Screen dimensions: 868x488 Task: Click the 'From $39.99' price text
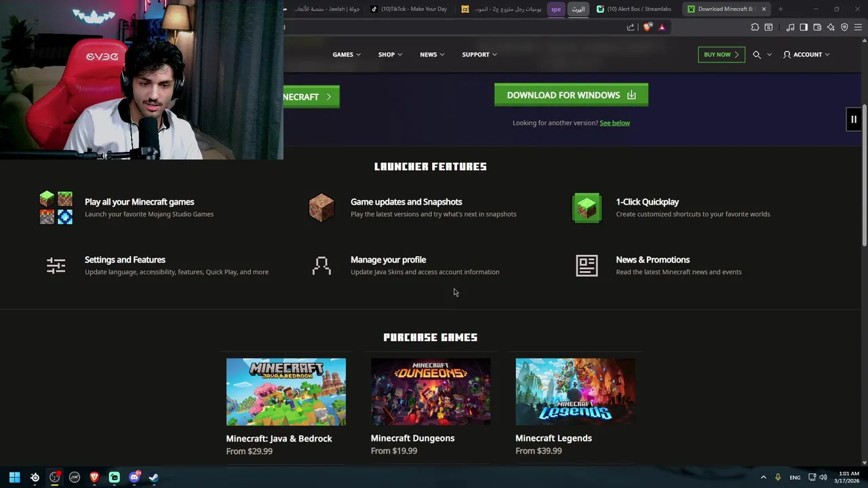(x=538, y=451)
